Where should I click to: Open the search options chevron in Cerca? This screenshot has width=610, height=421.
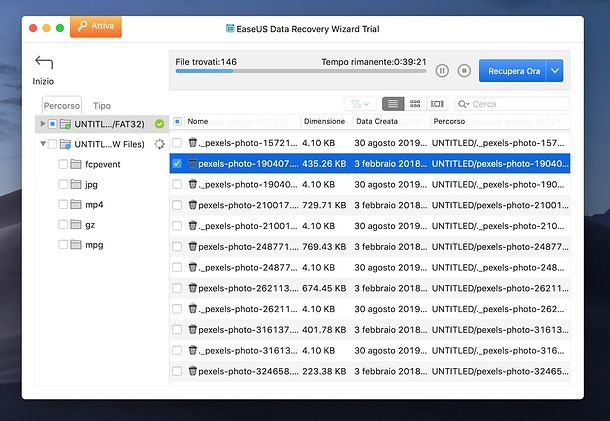468,104
